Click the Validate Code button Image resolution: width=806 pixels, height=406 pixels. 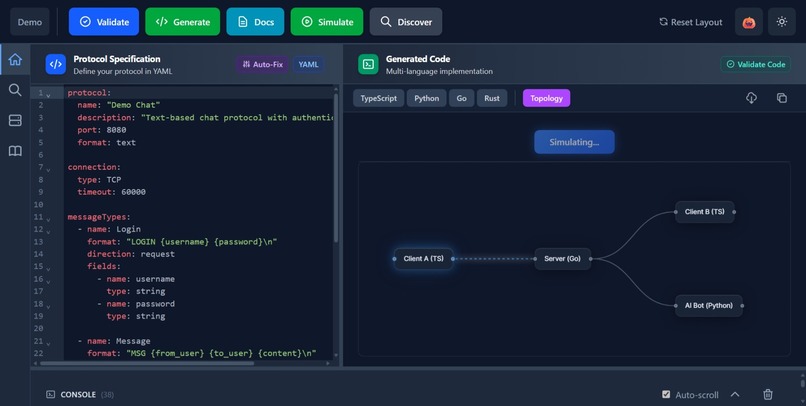[756, 64]
